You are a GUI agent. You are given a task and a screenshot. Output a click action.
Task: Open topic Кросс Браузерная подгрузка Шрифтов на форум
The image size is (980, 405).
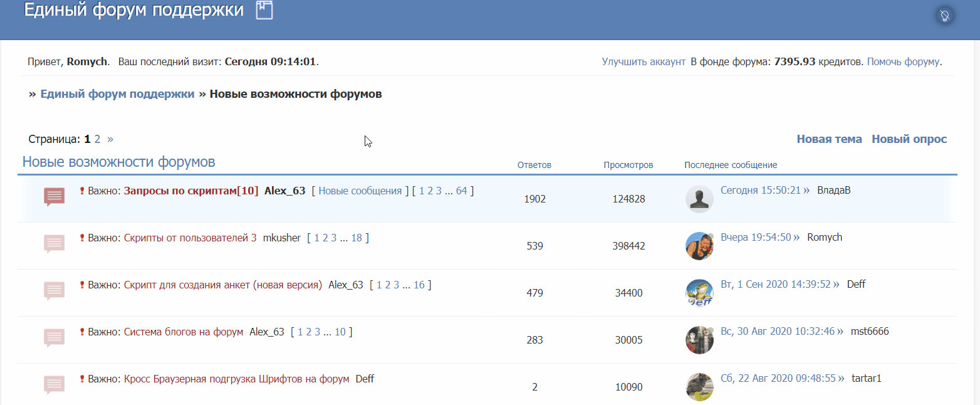[x=236, y=379]
